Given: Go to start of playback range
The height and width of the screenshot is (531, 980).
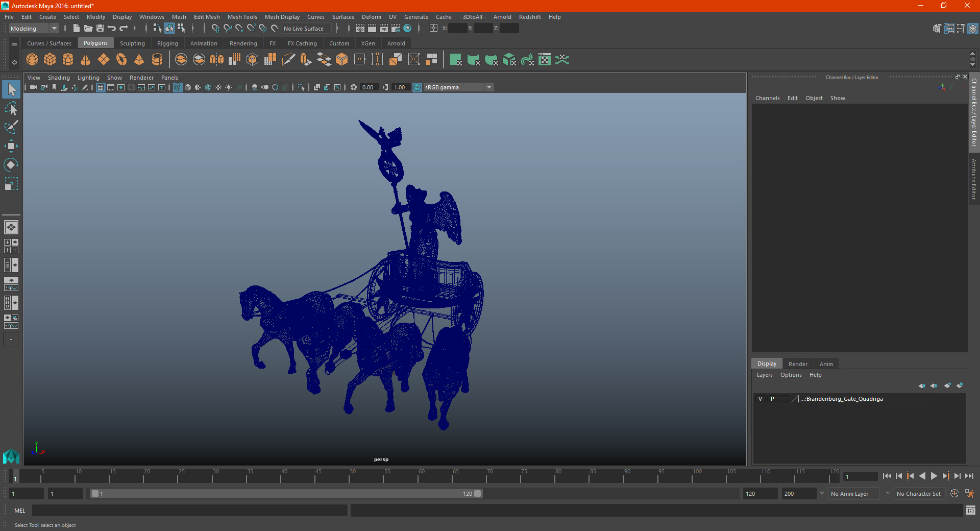Looking at the screenshot, I should 887,476.
